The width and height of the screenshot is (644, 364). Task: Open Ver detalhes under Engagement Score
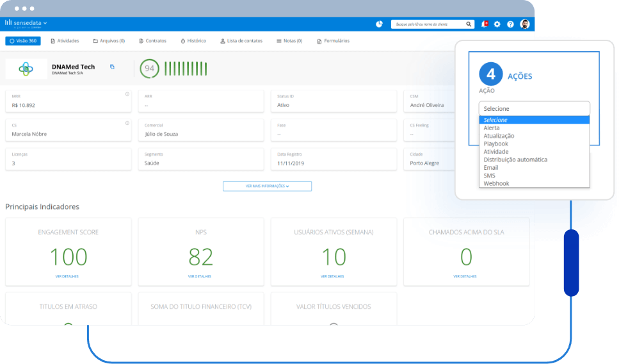click(x=67, y=276)
